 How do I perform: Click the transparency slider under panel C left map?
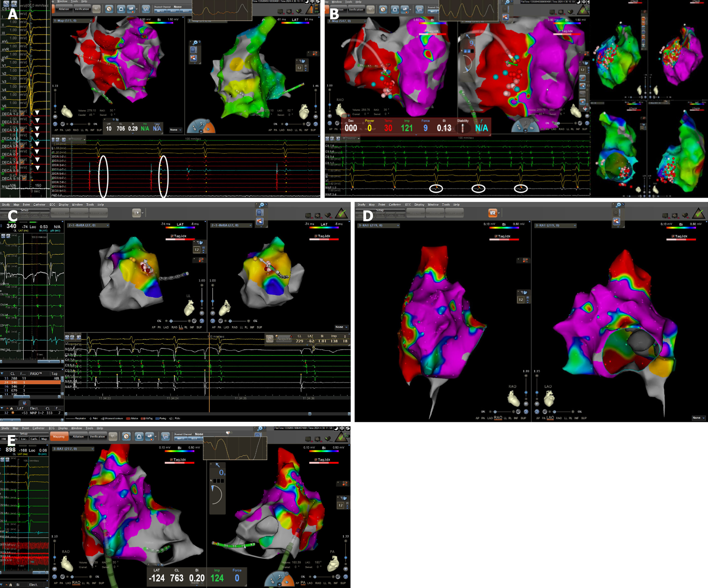pyautogui.click(x=171, y=321)
